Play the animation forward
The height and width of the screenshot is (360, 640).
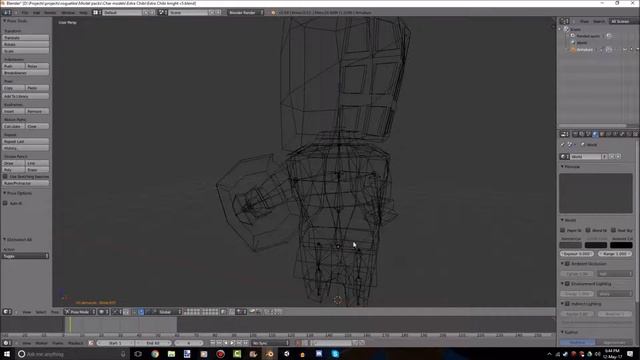tap(232, 343)
